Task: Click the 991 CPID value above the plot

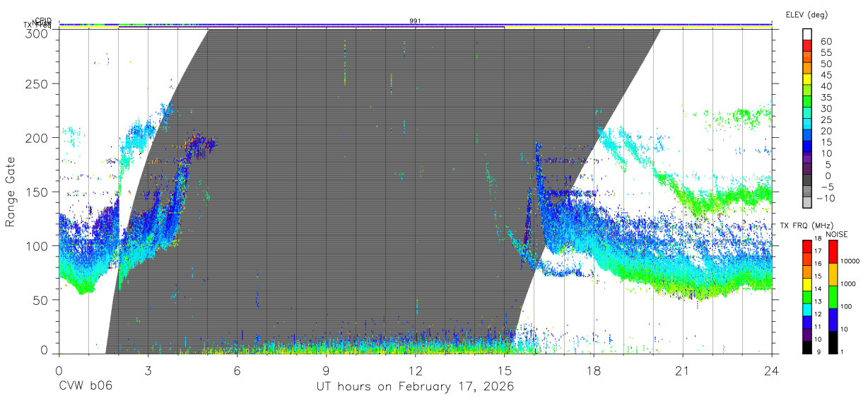Action: coord(416,21)
